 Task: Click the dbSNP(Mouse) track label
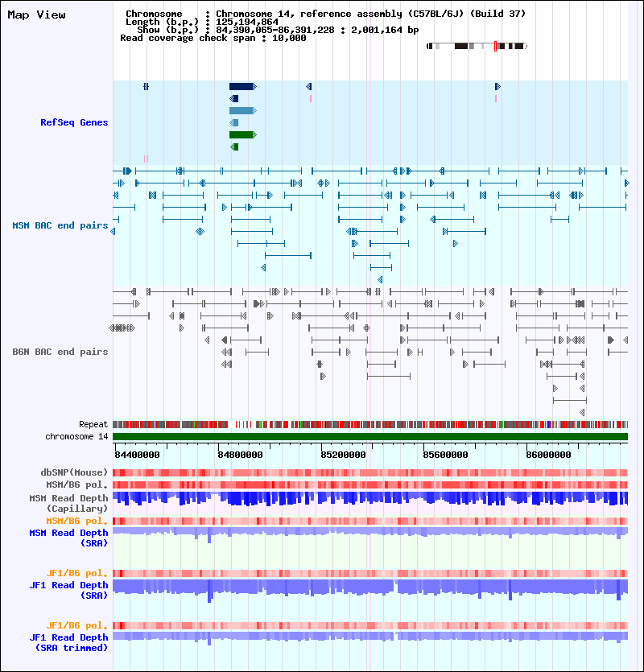click(x=74, y=472)
